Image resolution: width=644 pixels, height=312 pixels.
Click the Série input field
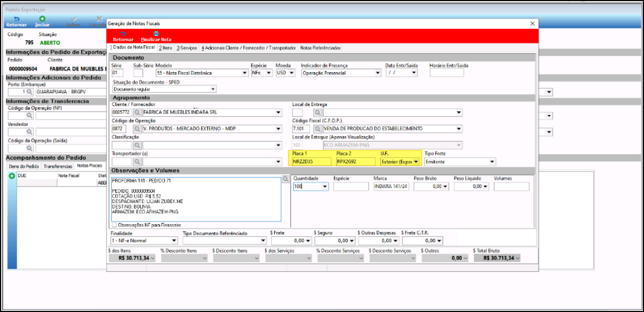[x=118, y=73]
